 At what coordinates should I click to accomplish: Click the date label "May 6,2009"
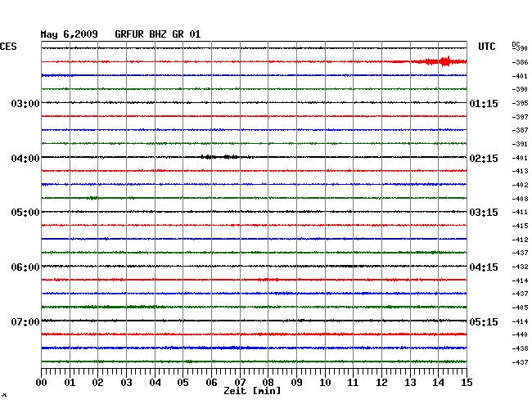click(x=70, y=34)
